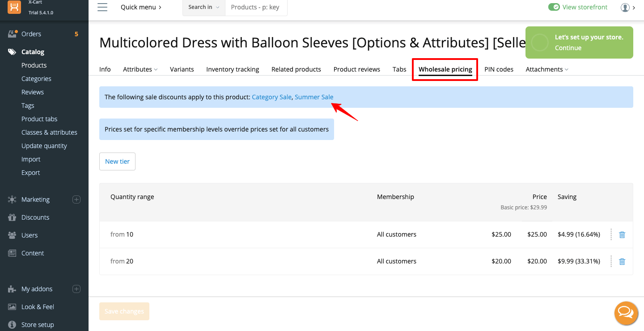644x331 pixels.
Task: Click the Orders sidebar icon
Action: tap(13, 34)
